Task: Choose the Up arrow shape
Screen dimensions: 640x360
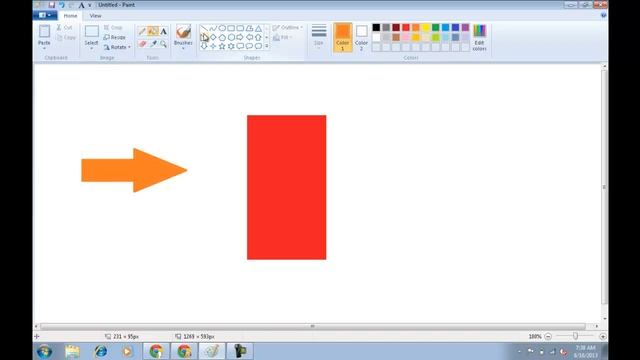Action: click(258, 37)
